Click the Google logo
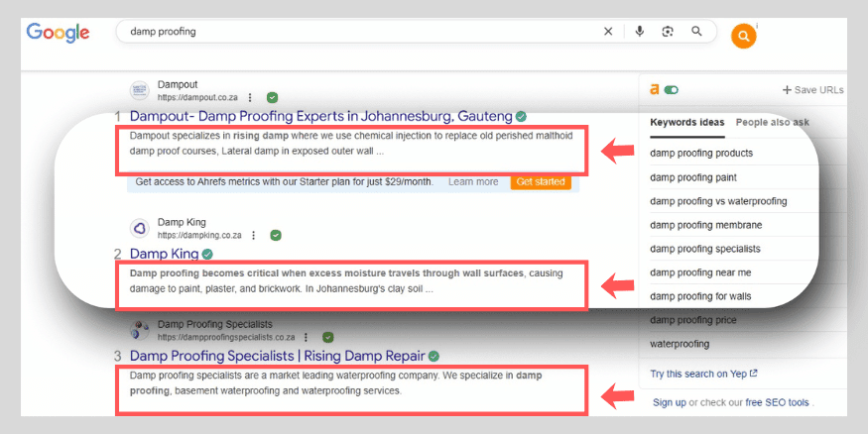 pos(58,32)
